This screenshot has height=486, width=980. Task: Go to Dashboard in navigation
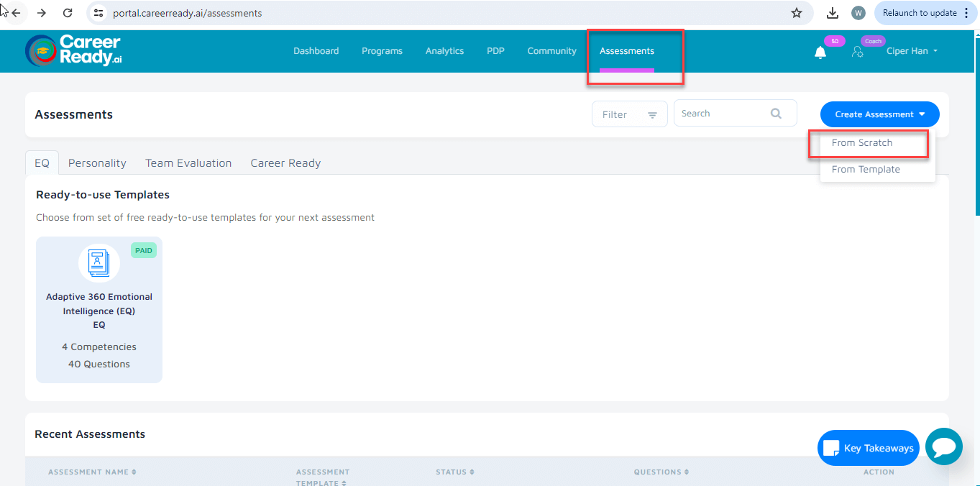(316, 51)
